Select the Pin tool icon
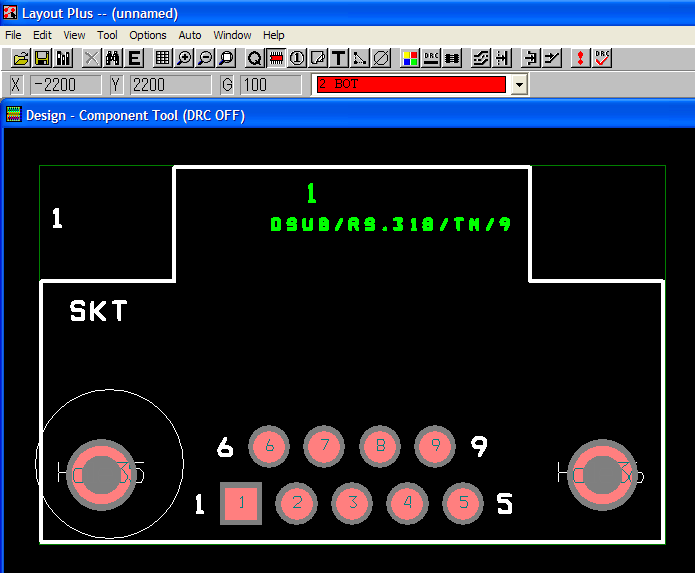This screenshot has width=695, height=573. click(x=297, y=58)
